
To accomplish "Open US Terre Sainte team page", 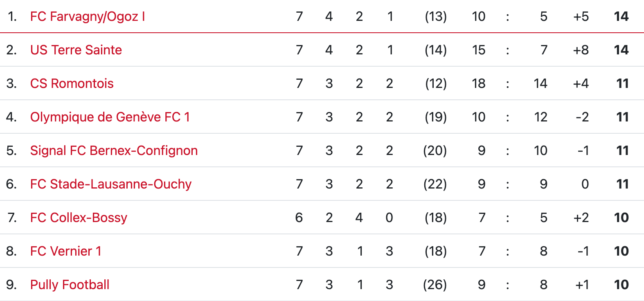I will point(76,50).
